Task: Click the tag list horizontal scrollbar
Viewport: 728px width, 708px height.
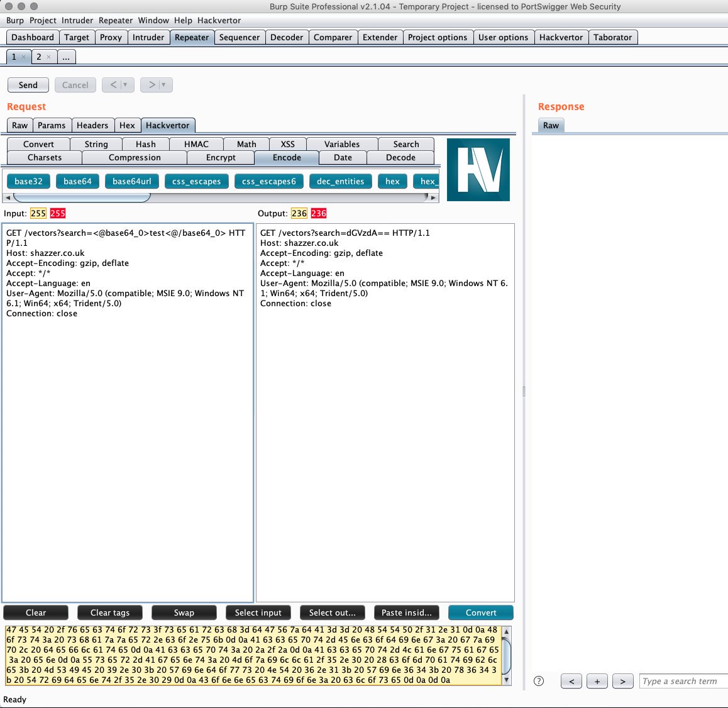Action: click(x=221, y=197)
